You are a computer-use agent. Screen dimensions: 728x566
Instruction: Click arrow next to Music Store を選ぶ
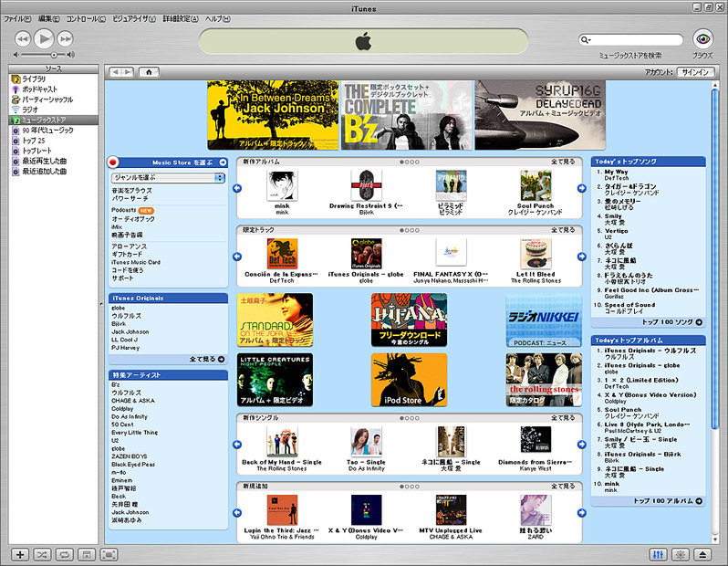click(223, 162)
